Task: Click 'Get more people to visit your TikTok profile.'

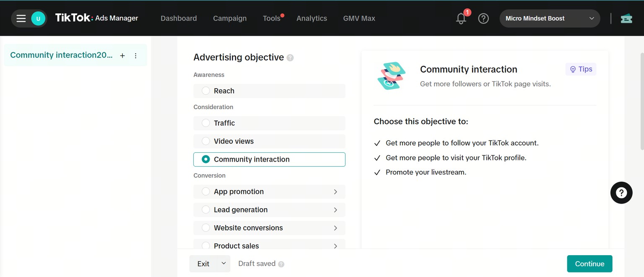Action: (456, 158)
